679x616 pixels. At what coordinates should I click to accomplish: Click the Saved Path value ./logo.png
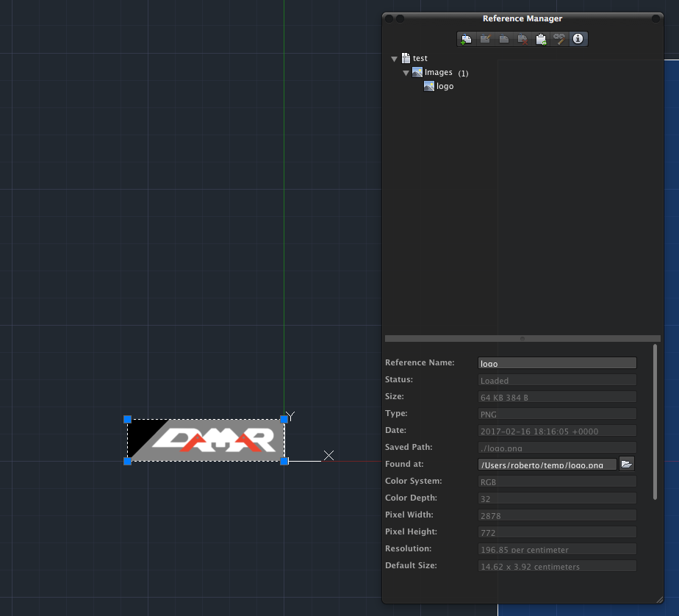pos(557,448)
